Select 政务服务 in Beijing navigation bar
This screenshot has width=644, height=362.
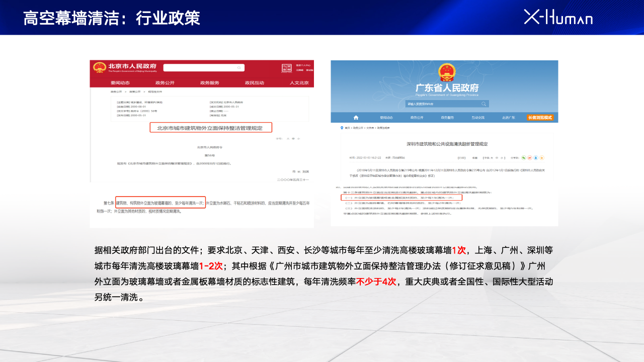coord(210,83)
